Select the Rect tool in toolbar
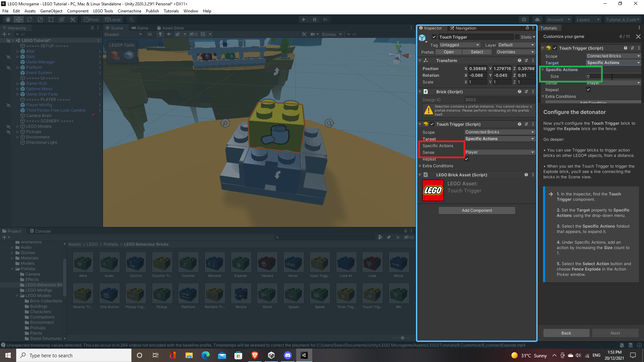The image size is (644, 362). [x=51, y=19]
